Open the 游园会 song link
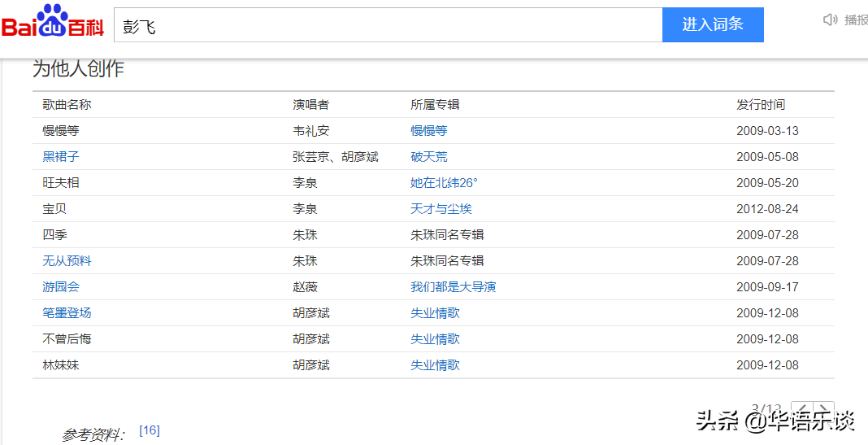This screenshot has width=868, height=445. (x=61, y=287)
